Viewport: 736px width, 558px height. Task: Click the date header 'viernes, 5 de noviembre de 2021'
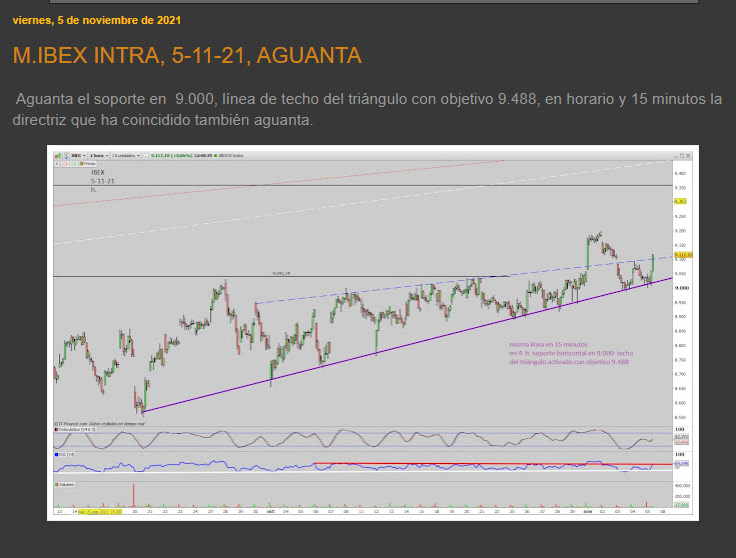click(97, 20)
